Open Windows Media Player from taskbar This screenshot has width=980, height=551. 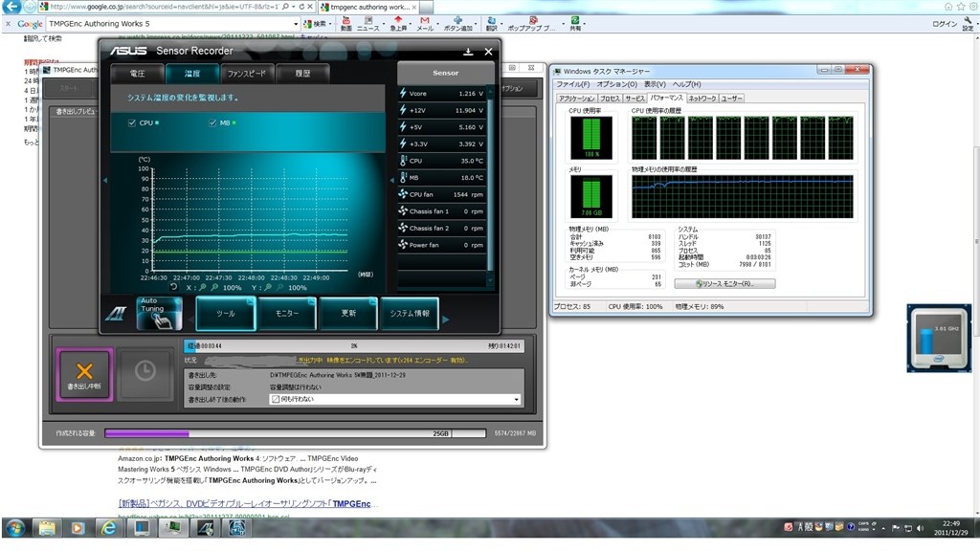[77, 528]
